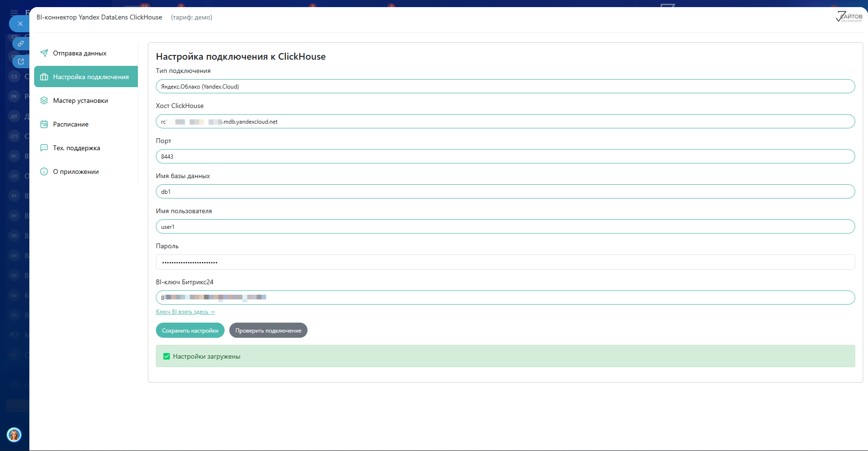Open Тех. поддержка

click(86, 148)
